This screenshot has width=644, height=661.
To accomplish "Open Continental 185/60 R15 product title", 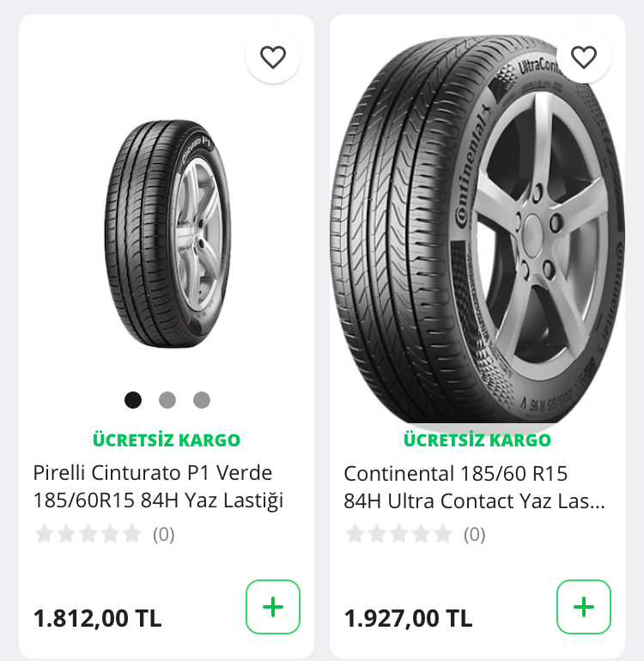I will coord(474,487).
